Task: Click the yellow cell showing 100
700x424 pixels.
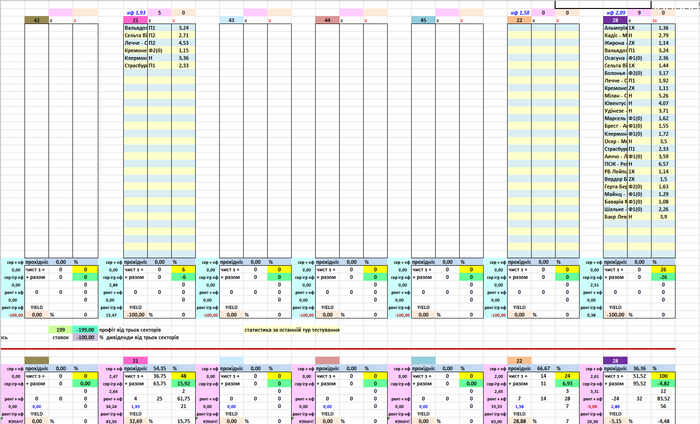Action: click(663, 376)
